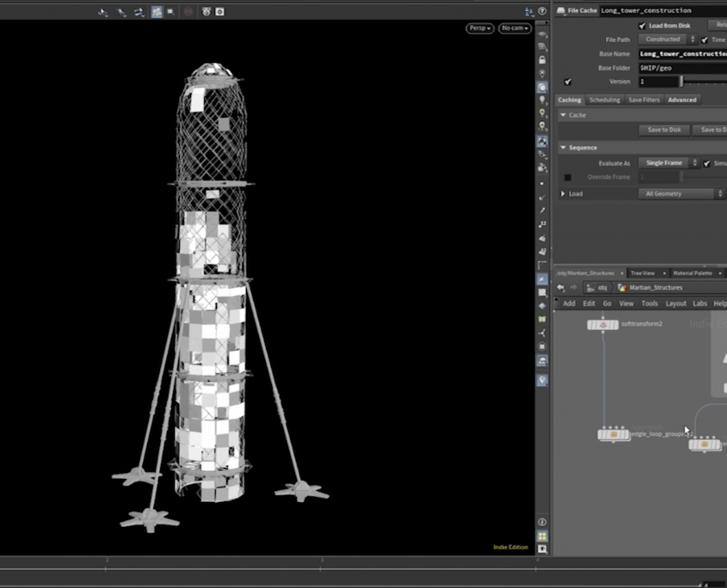The width and height of the screenshot is (727, 588).
Task: Click the light bulb icon in viewport sidebar
Action: [x=542, y=101]
